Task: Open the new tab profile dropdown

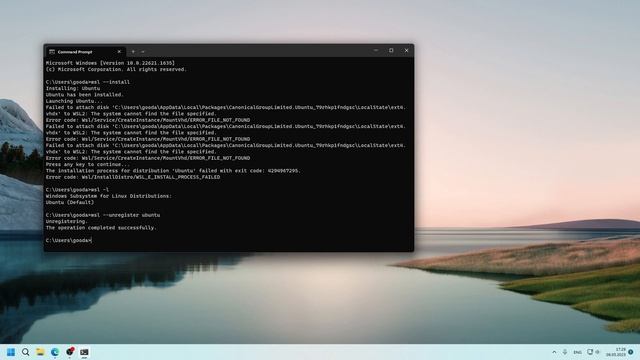Action: point(143,52)
